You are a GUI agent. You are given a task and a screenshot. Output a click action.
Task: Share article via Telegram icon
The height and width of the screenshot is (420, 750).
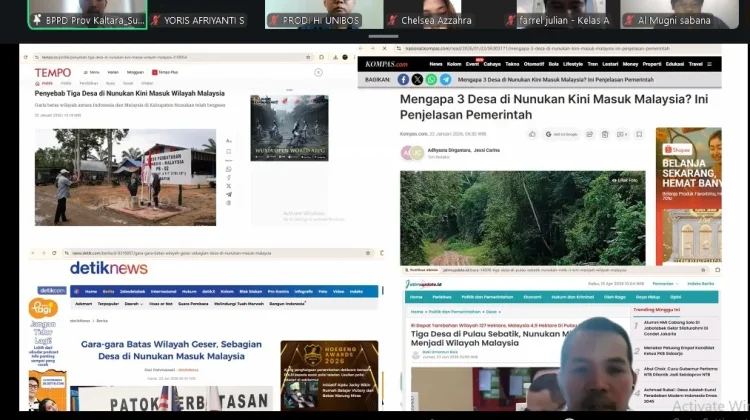445,80
